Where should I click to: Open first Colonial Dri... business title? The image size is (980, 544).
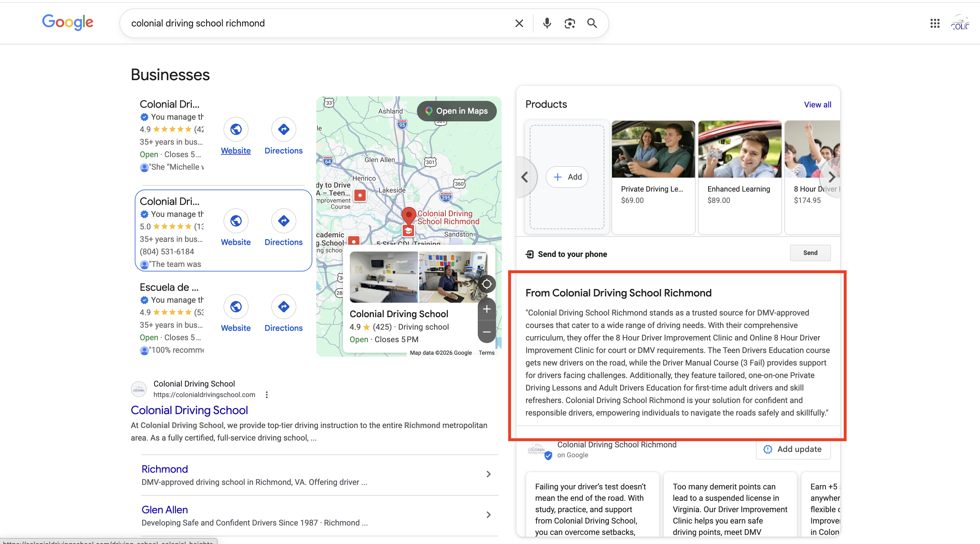(x=169, y=104)
